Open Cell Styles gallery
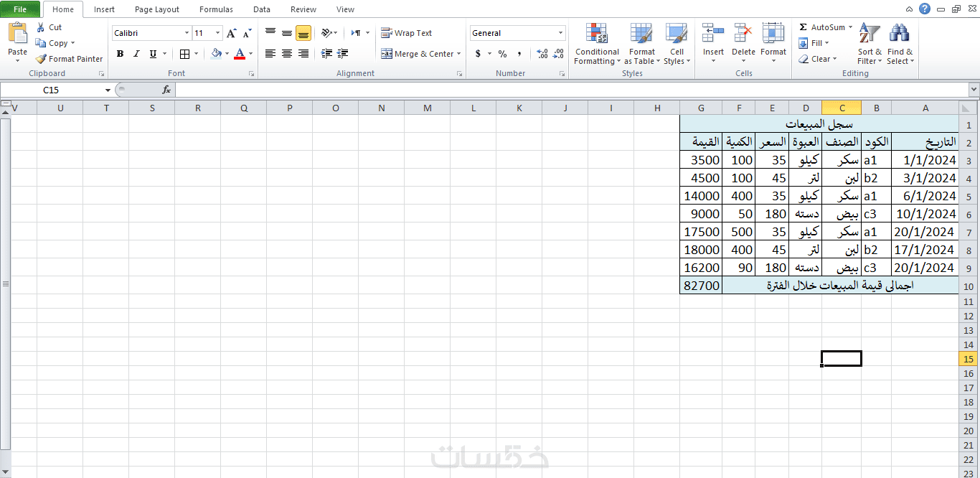980x478 pixels. (677, 44)
